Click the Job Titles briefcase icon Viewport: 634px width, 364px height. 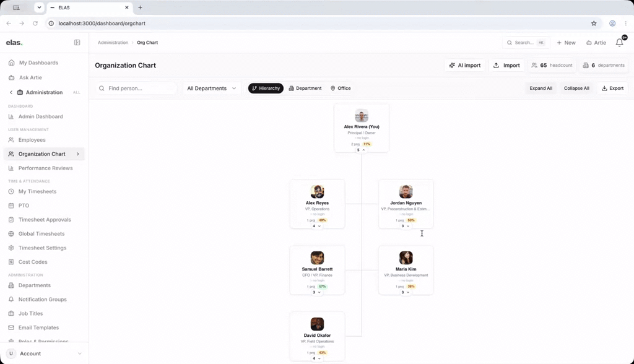[11, 313]
